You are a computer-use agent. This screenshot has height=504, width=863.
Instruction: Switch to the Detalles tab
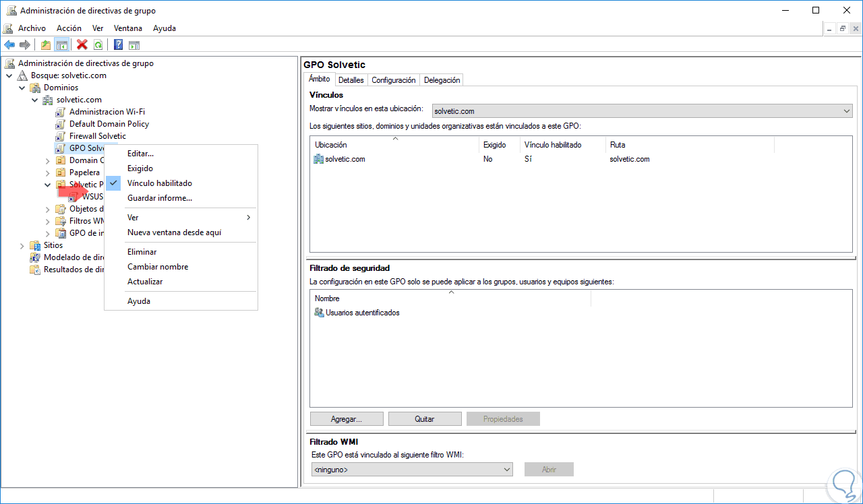[x=351, y=80]
